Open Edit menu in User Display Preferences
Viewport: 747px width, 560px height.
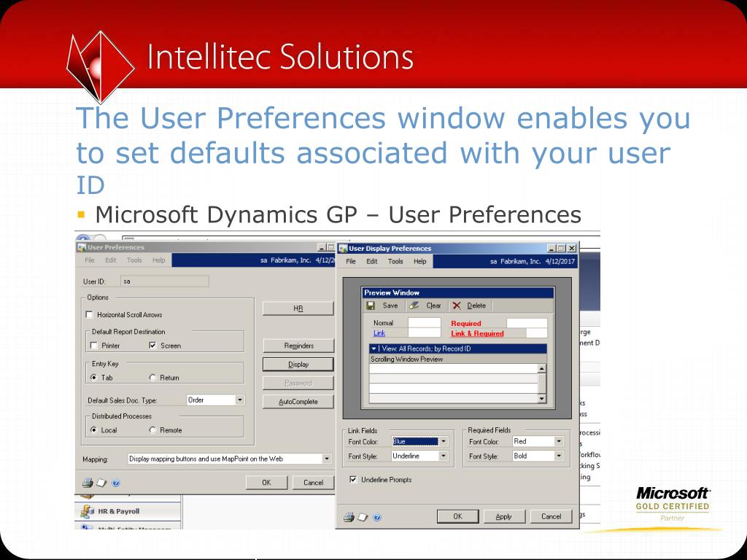point(371,262)
